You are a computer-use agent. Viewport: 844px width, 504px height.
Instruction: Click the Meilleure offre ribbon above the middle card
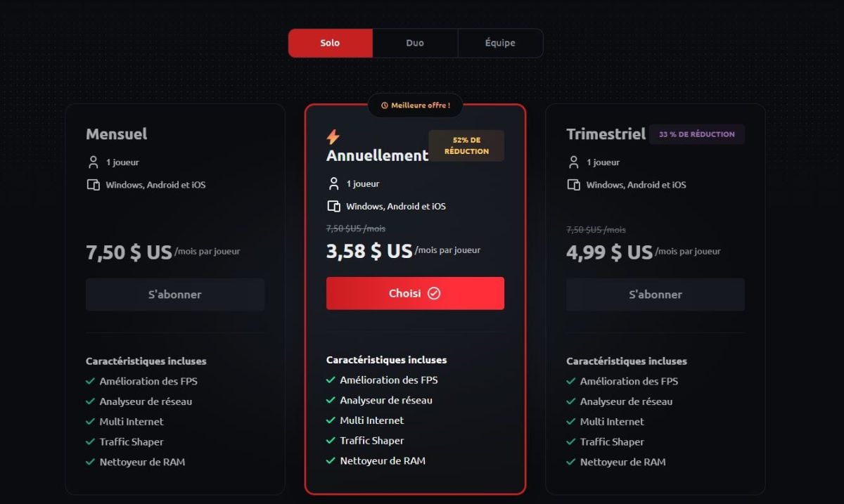tap(415, 105)
